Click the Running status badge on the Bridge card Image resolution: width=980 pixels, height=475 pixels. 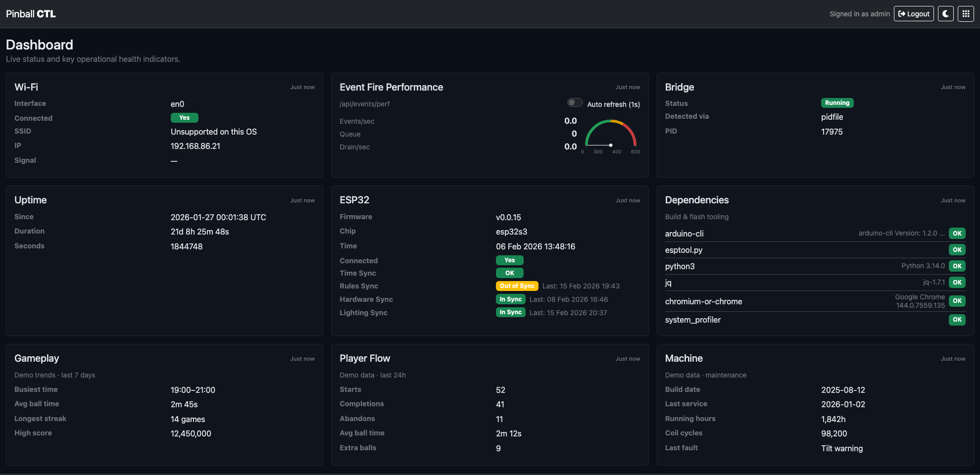coord(837,102)
